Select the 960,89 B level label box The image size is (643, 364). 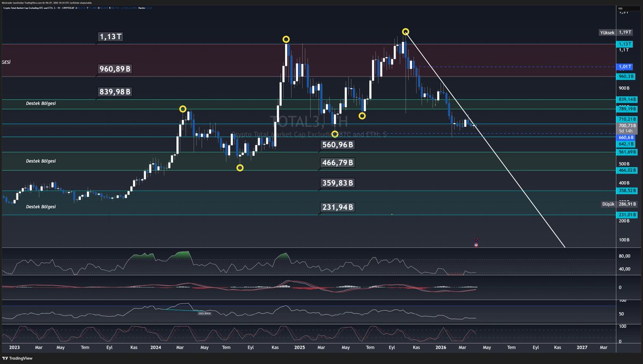(x=115, y=69)
